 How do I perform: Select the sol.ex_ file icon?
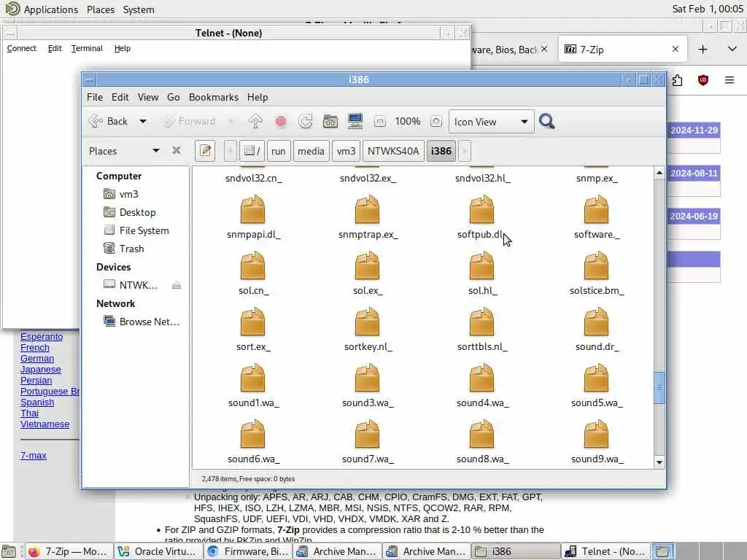(368, 265)
